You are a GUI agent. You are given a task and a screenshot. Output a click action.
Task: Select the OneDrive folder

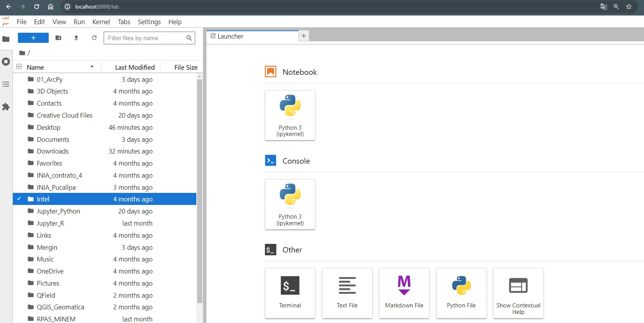(x=104, y=271)
